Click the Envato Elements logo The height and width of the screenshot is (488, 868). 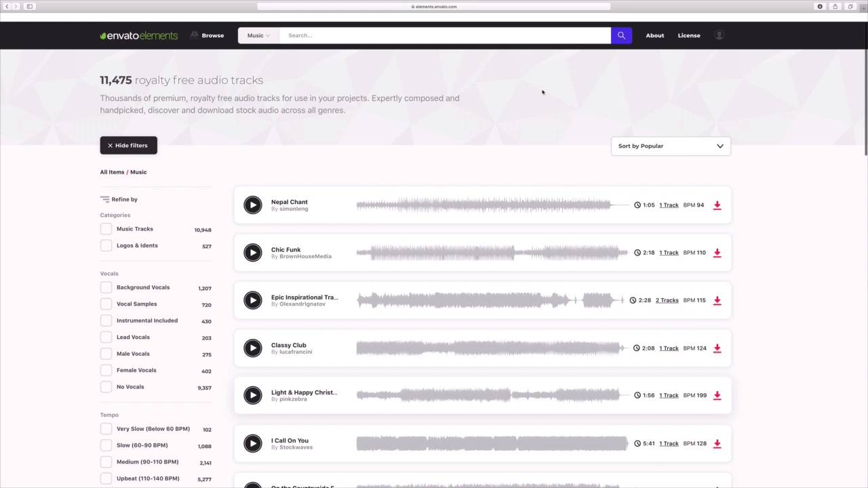click(x=139, y=35)
